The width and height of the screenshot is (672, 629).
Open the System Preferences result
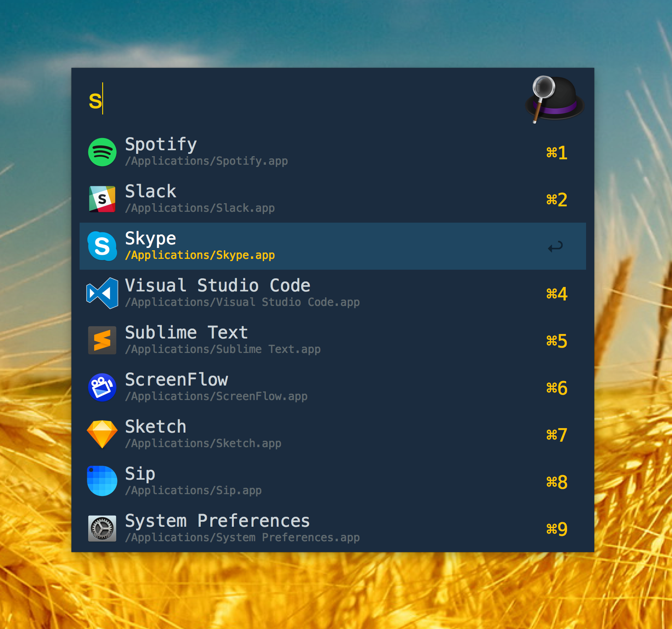[333, 529]
